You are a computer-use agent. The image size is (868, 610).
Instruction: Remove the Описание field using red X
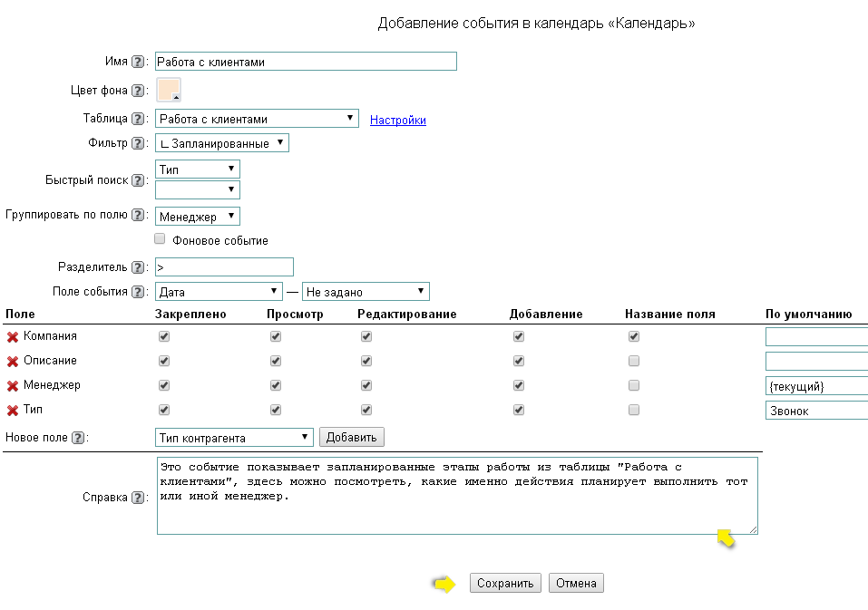(13, 362)
